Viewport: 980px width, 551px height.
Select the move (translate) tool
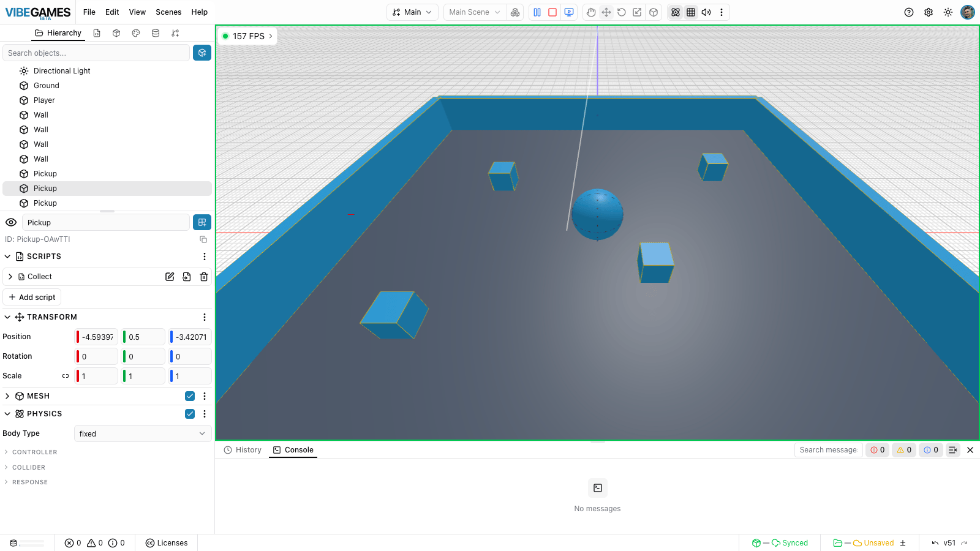coord(606,12)
